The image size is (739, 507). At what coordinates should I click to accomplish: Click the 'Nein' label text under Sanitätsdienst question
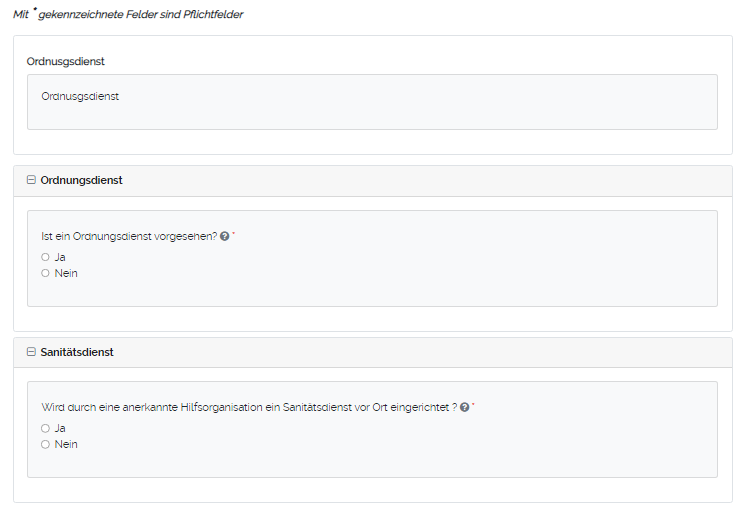(x=66, y=444)
